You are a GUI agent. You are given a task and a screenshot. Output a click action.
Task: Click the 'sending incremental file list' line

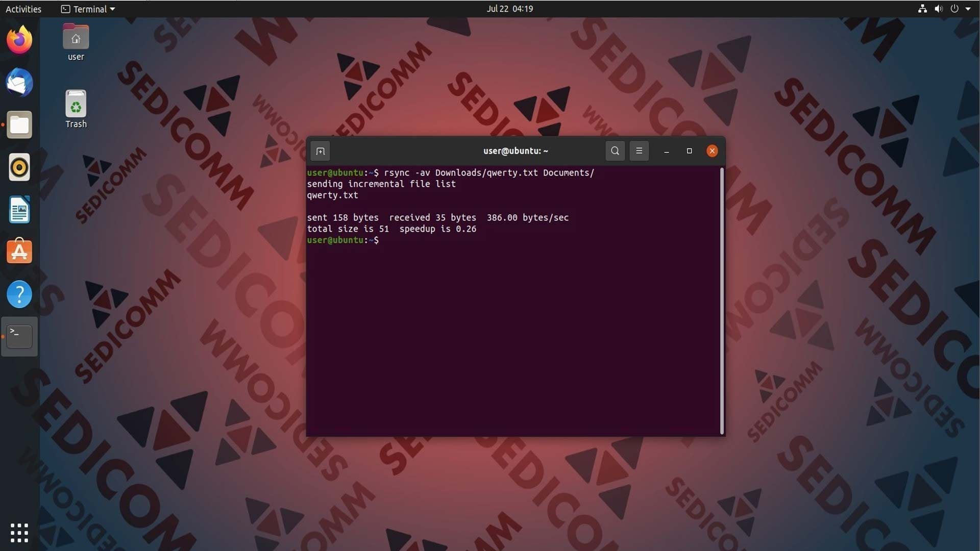coord(381,184)
